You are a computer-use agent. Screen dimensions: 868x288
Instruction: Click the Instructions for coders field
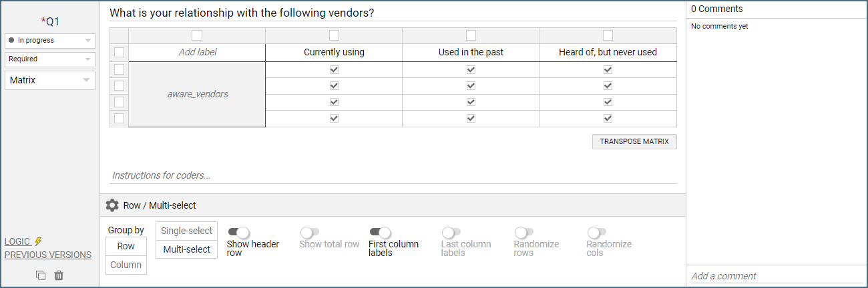point(393,175)
